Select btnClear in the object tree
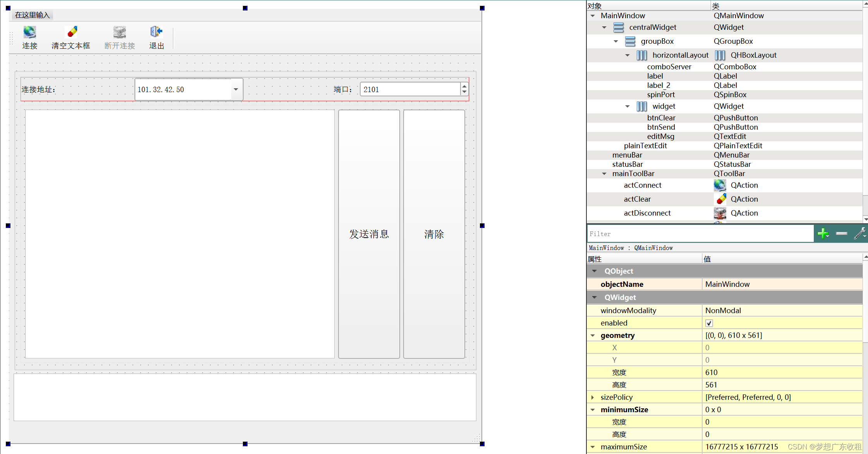Viewport: 868px width, 454px height. (661, 118)
